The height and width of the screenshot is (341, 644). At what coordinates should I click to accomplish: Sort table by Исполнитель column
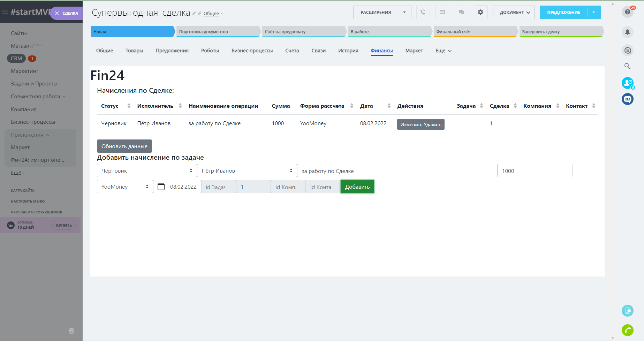tap(180, 106)
